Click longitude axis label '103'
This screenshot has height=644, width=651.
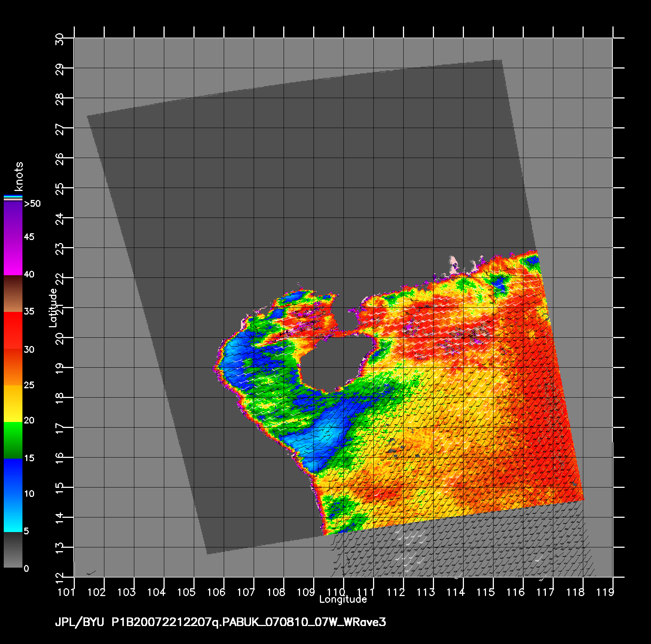point(126,592)
